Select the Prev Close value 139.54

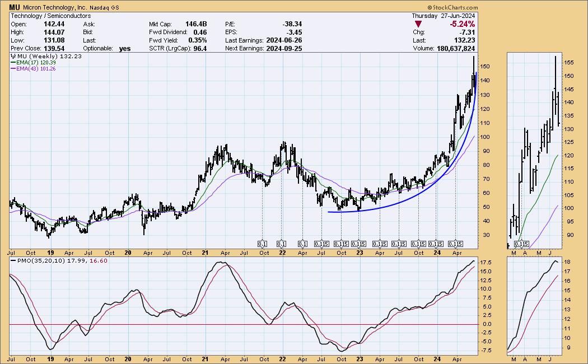click(x=54, y=48)
